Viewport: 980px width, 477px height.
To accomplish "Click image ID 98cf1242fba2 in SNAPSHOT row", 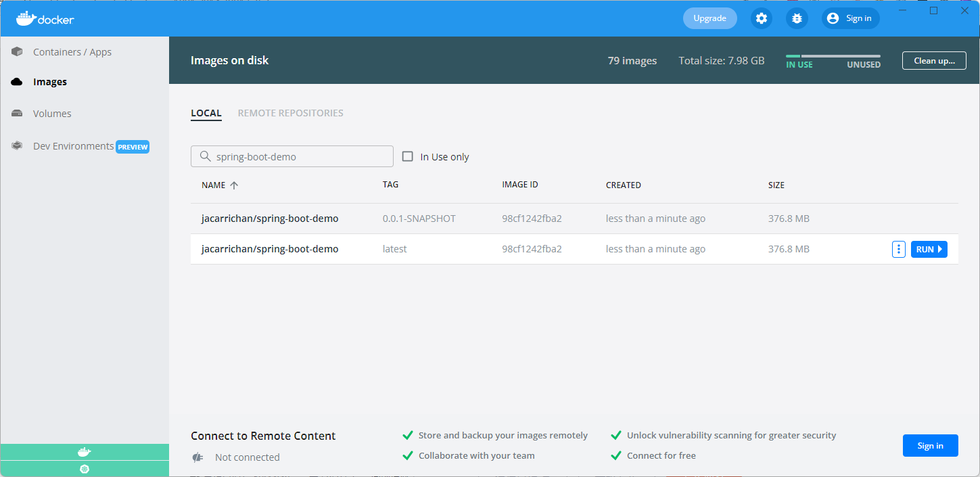I will (532, 219).
